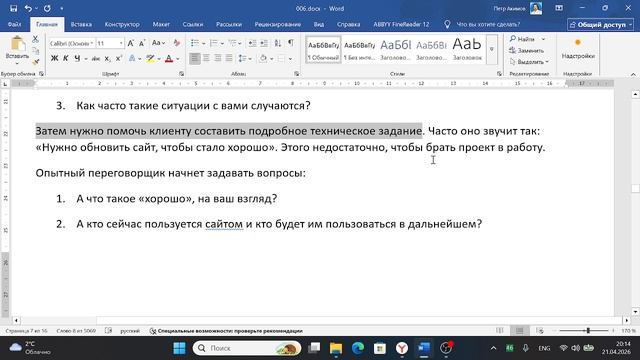The height and width of the screenshot is (360, 640).
Task: Center the paragraph text
Action: click(x=206, y=59)
